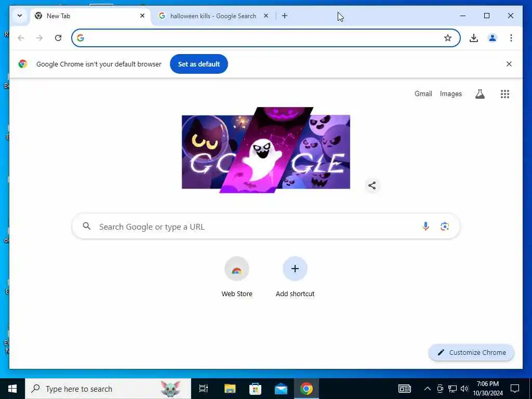Viewport: 532px width, 399px height.
Task: Bookmark this tab with the star icon
Action: (x=448, y=38)
